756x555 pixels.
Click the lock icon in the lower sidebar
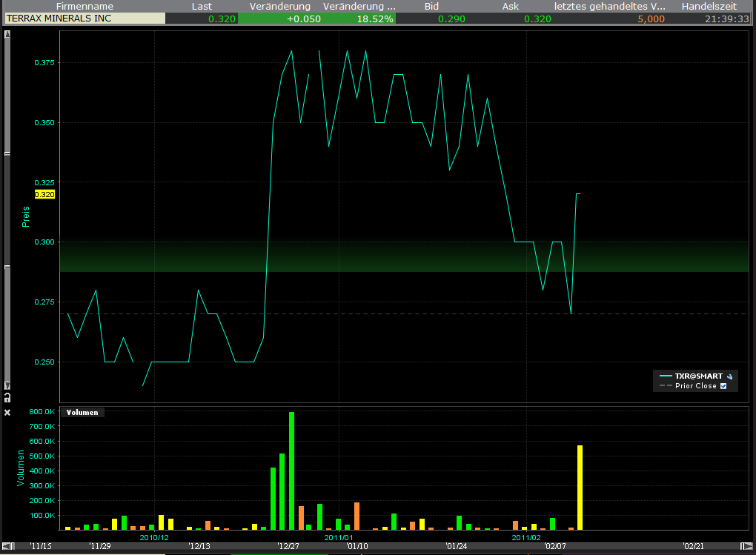point(7,398)
